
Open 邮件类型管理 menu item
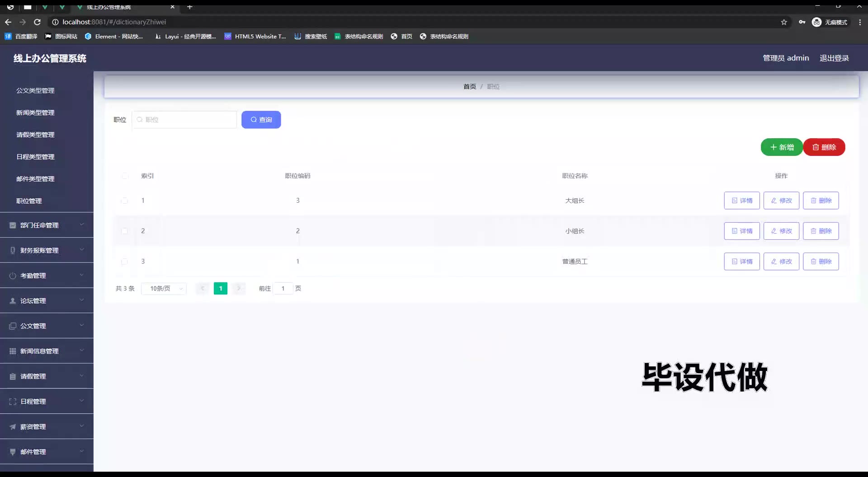(35, 179)
